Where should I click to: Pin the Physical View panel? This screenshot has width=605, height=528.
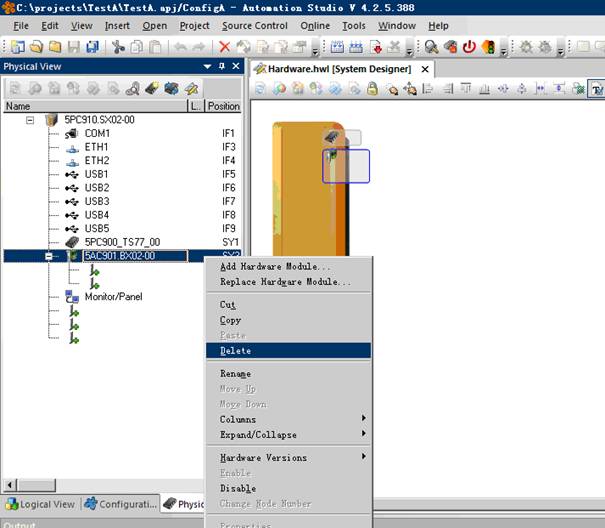coord(221,66)
